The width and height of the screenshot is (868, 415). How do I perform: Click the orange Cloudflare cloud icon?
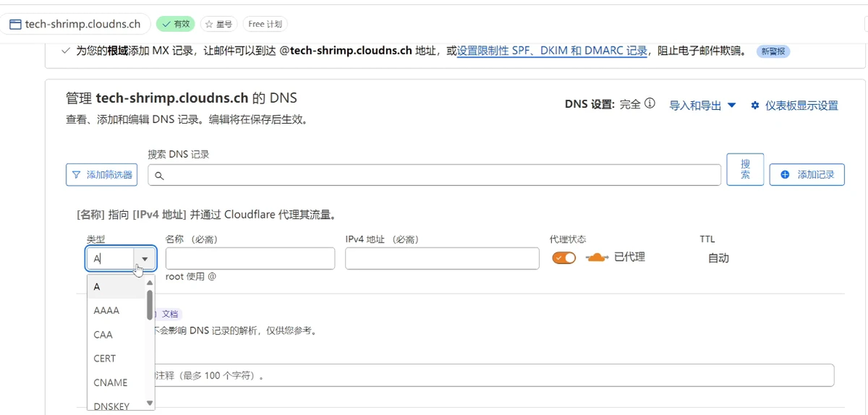(597, 257)
